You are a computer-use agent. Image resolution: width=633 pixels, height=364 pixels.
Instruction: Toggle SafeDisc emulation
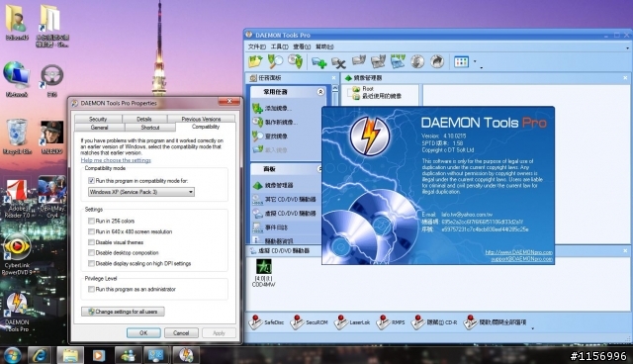click(266, 322)
